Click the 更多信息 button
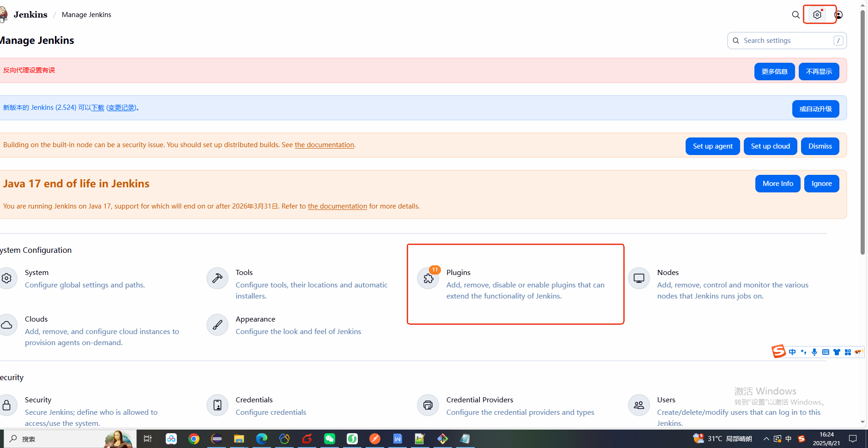 (774, 72)
